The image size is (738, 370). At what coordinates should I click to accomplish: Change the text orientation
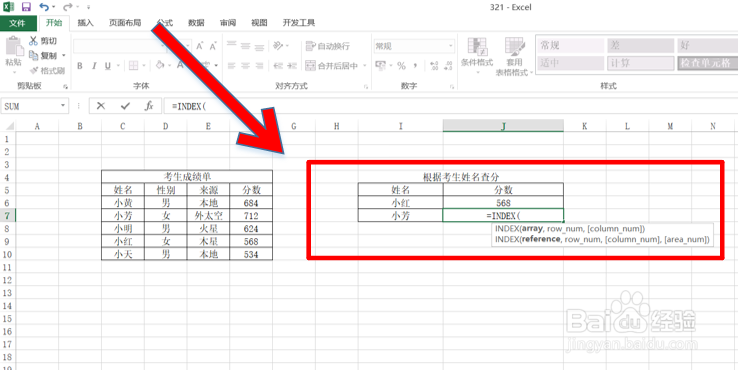278,46
